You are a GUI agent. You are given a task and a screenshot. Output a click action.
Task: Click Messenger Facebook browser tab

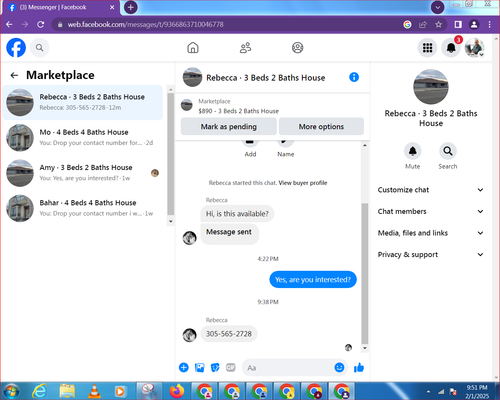pyautogui.click(x=61, y=7)
